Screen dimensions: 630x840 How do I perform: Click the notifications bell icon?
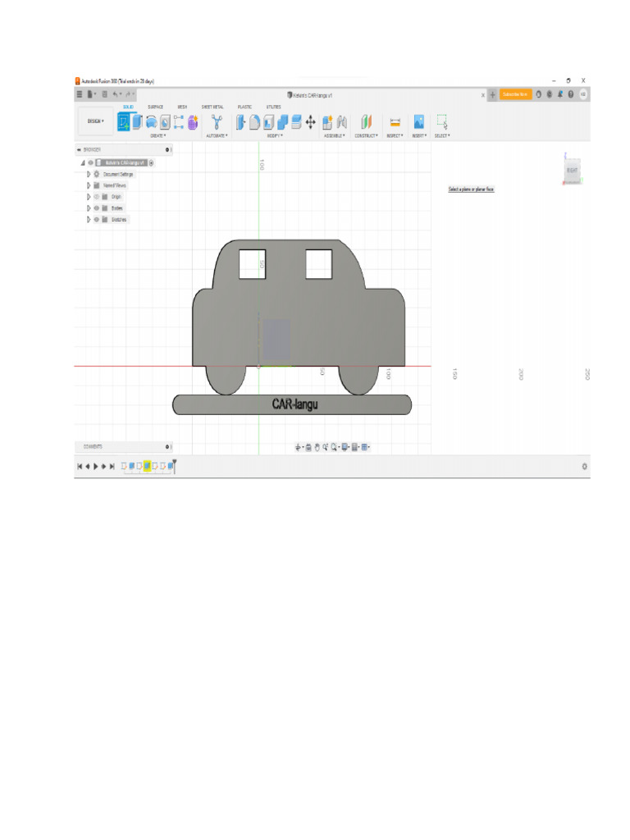pyautogui.click(x=560, y=94)
